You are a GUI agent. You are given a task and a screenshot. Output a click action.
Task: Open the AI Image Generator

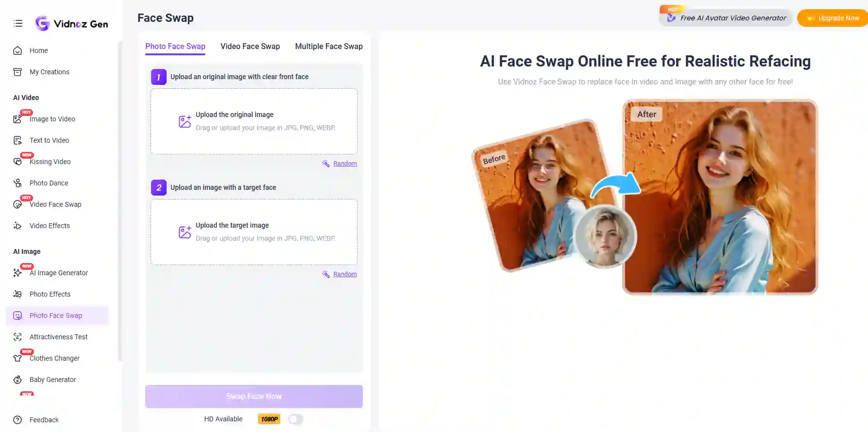58,273
